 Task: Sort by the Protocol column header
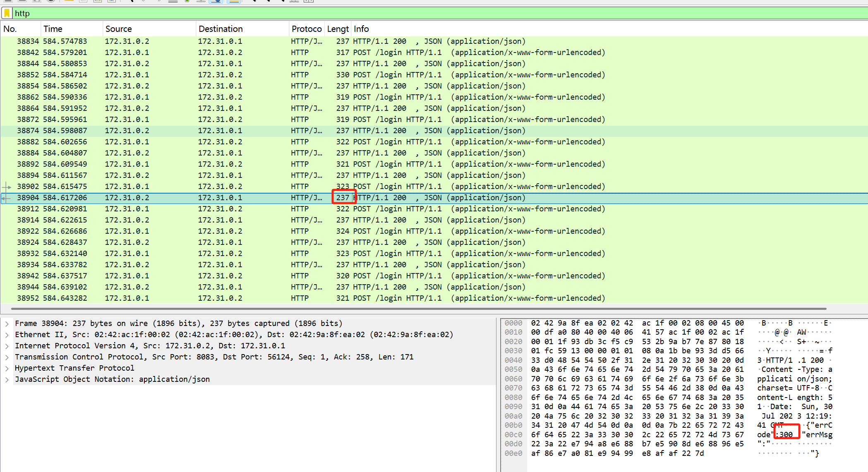306,29
